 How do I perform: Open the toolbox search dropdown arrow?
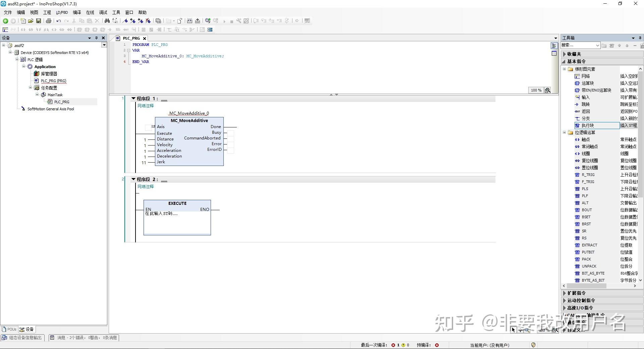click(x=597, y=46)
